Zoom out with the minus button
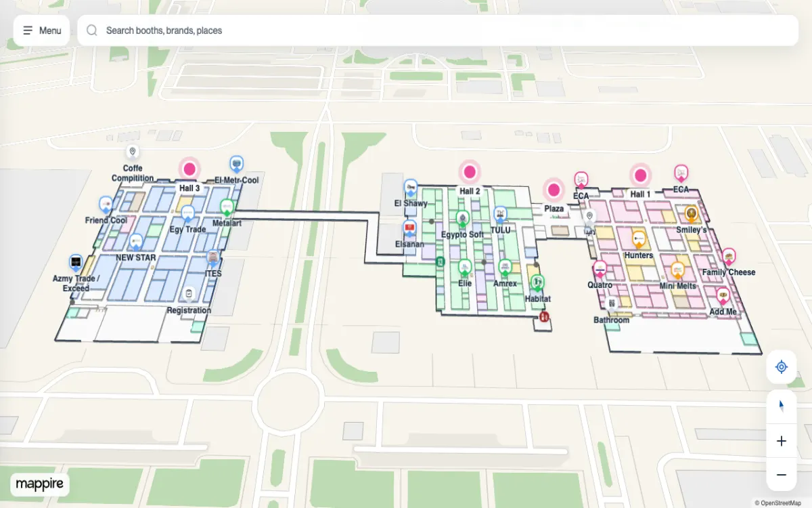Viewport: 812px width, 508px height. tap(782, 475)
